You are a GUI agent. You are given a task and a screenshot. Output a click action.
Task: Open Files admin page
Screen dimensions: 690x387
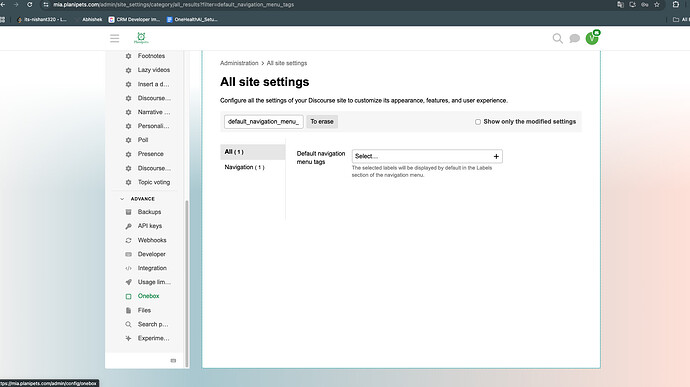click(144, 310)
